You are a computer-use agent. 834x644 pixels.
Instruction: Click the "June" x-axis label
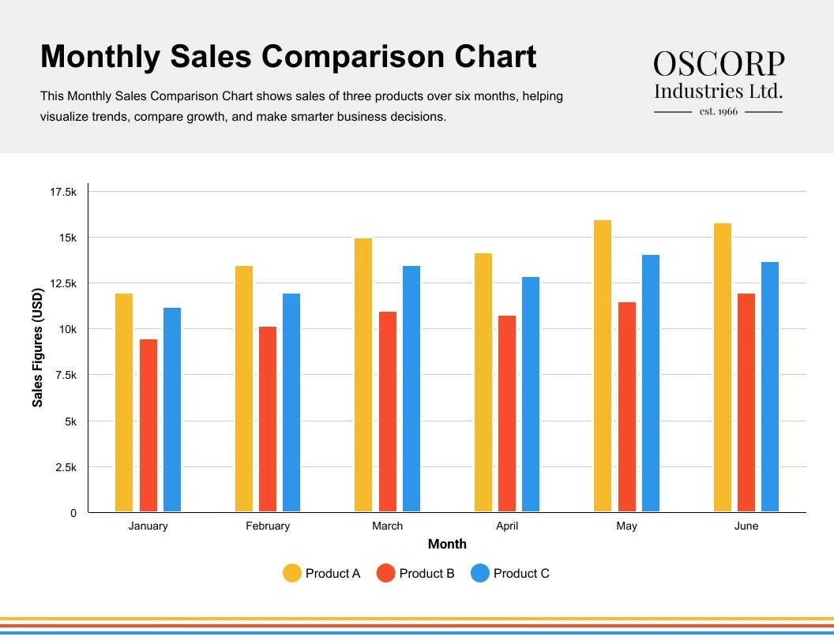coord(746,526)
